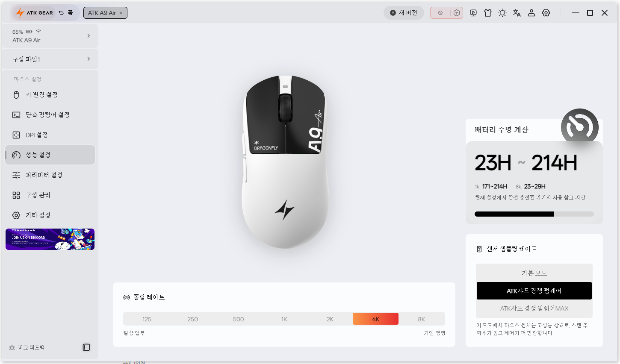Click the battery life gauge icon

579,126
